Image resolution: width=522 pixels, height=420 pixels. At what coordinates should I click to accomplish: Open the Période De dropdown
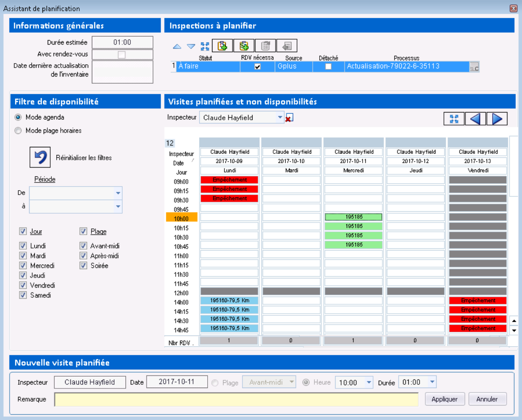point(118,193)
